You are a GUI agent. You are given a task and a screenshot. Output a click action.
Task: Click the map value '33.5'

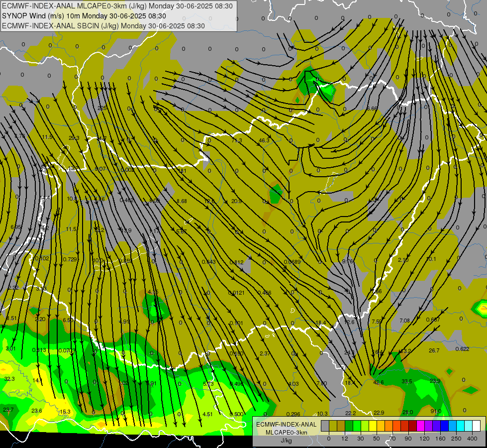[x=406, y=381]
